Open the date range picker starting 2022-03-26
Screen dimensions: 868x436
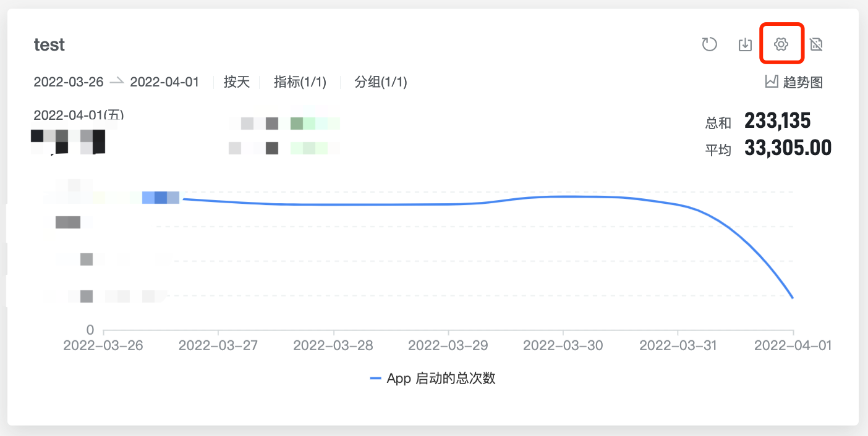click(x=69, y=82)
